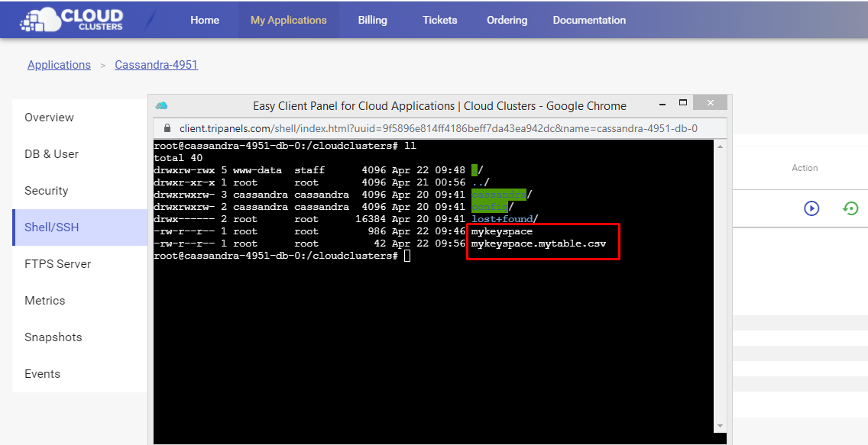Screen dimensions: 868x445
Task: Open Documentation from top nav
Action: pos(590,20)
